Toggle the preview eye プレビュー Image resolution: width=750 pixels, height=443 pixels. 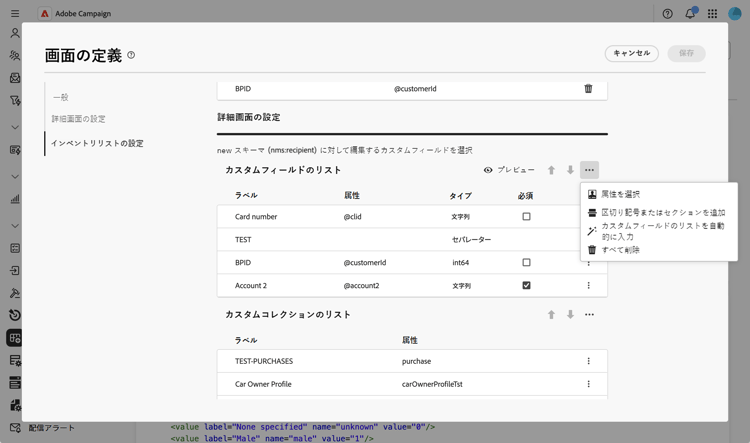[x=509, y=170]
